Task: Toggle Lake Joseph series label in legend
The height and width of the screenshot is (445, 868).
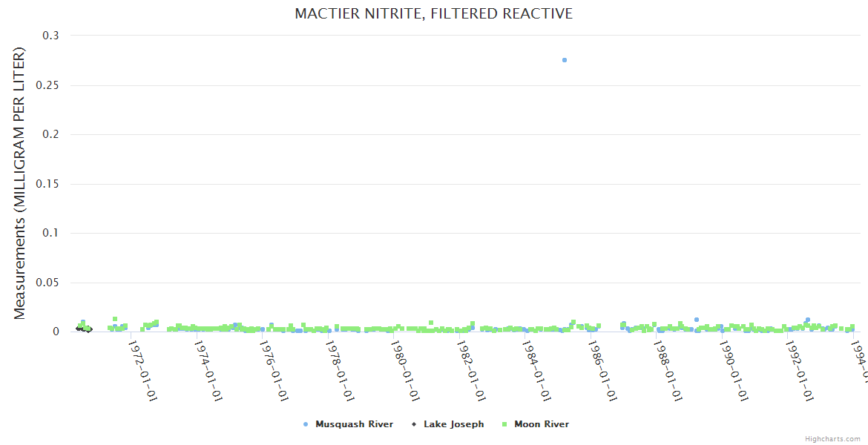Action: (453, 424)
